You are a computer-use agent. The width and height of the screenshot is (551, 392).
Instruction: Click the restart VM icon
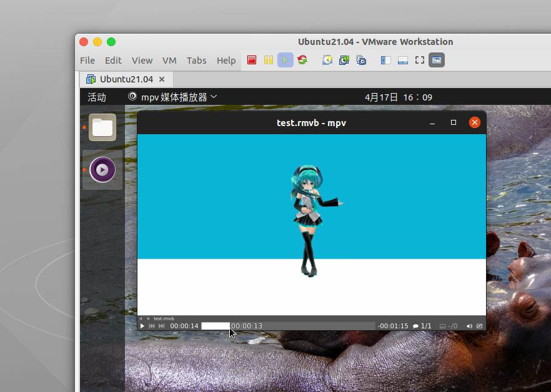click(302, 61)
